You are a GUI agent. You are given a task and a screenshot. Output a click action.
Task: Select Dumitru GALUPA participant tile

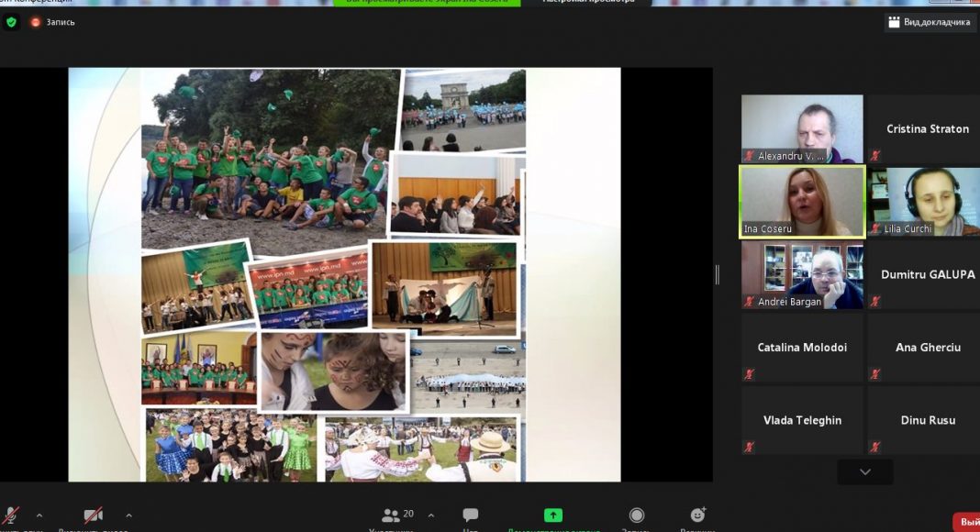pyautogui.click(x=924, y=275)
